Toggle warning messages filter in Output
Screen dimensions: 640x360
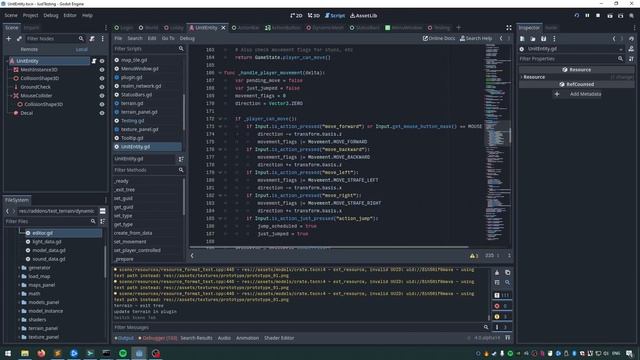[x=502, y=316]
